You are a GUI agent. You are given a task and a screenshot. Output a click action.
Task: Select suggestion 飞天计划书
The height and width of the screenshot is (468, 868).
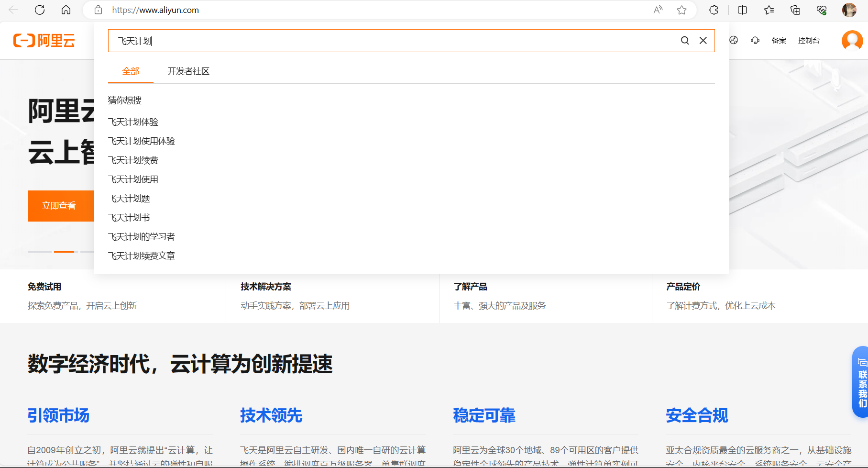coord(129,218)
